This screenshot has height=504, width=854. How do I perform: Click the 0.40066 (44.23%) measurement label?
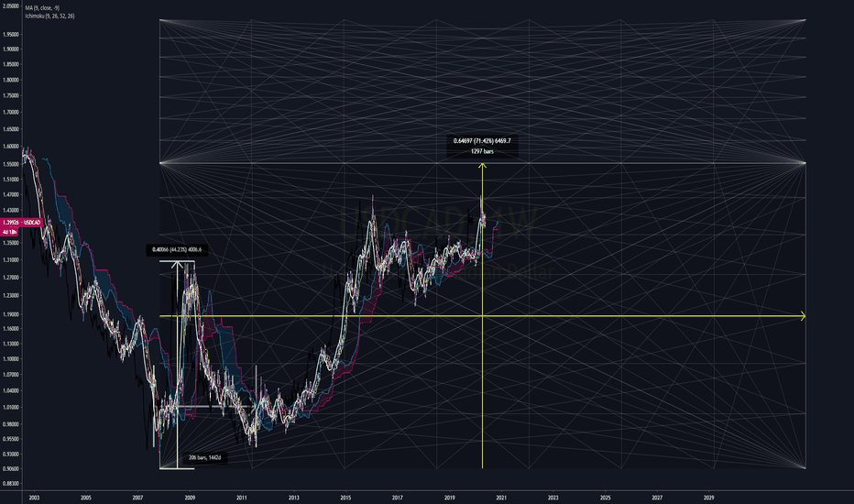(x=177, y=249)
